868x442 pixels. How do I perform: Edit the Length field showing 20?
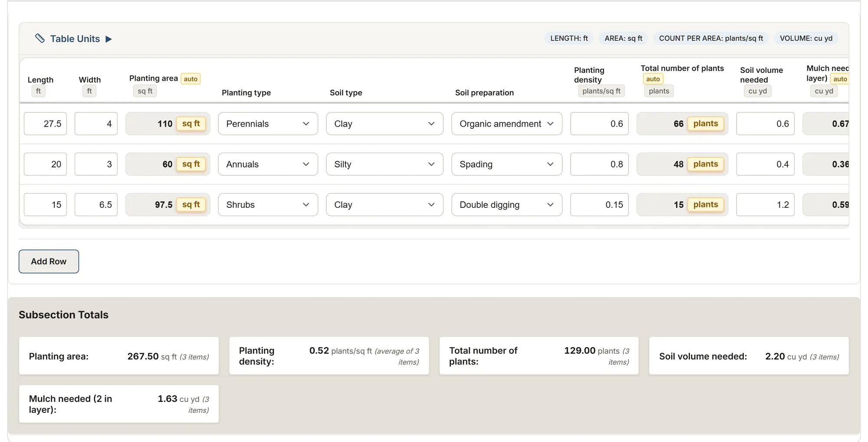click(x=45, y=164)
